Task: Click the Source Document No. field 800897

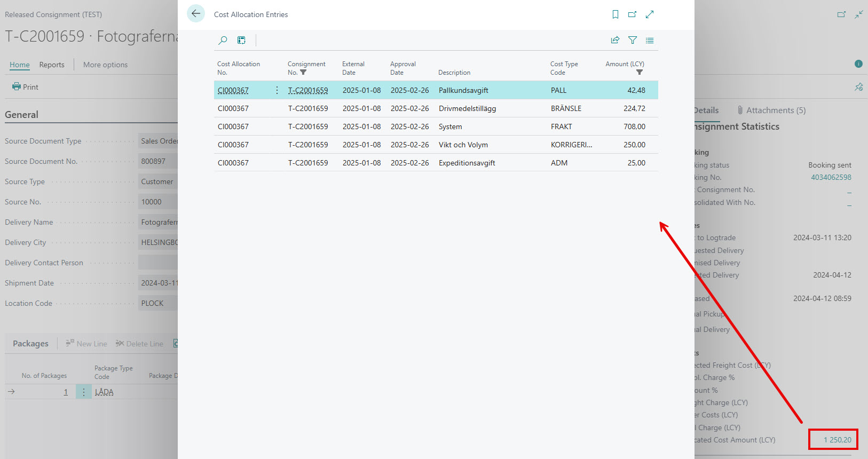Action: tap(158, 161)
